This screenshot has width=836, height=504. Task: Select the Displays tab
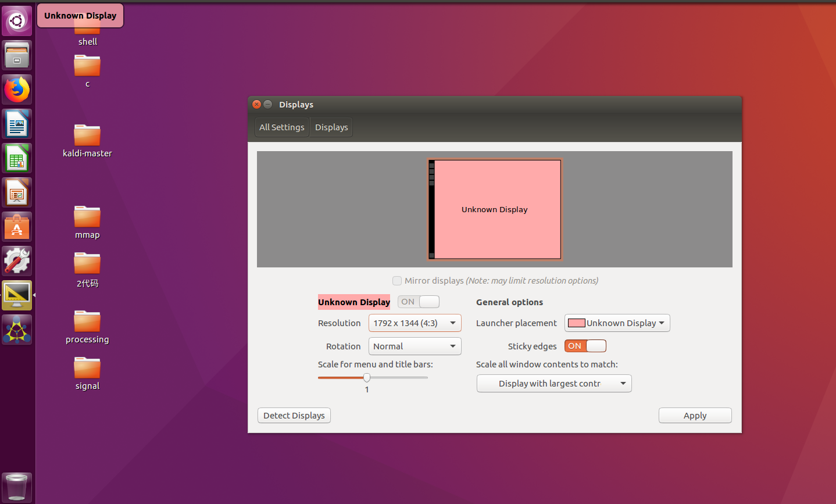[x=331, y=127]
